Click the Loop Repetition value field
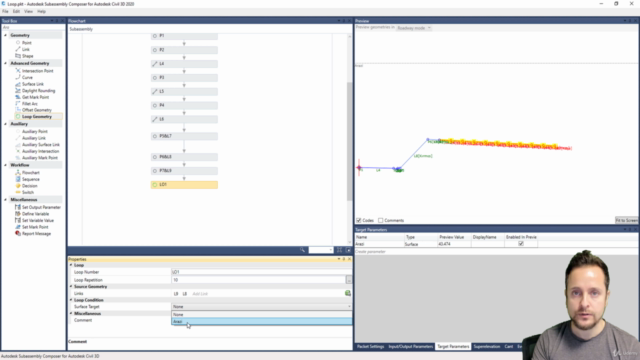640x360 pixels. pyautogui.click(x=258, y=280)
